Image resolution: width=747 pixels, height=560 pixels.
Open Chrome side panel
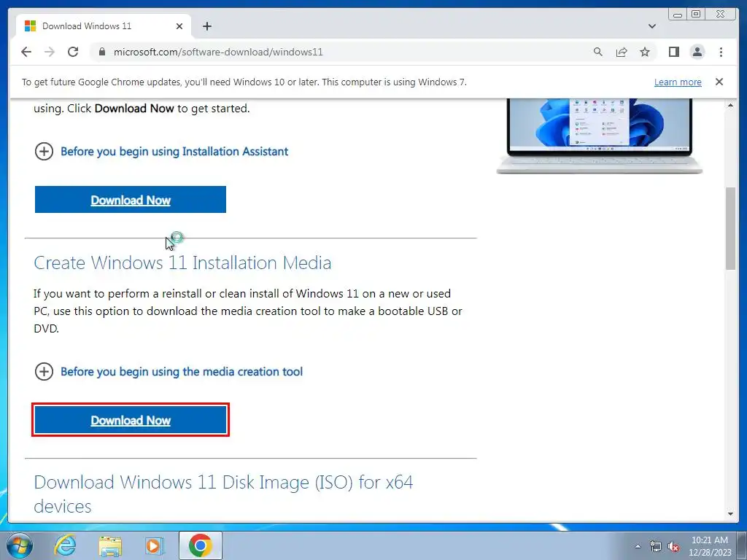[673, 52]
